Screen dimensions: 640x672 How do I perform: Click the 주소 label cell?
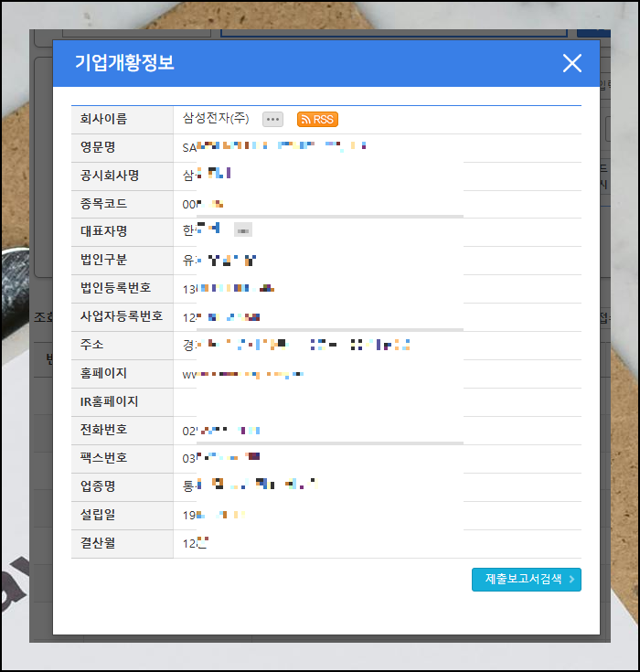[x=123, y=346]
